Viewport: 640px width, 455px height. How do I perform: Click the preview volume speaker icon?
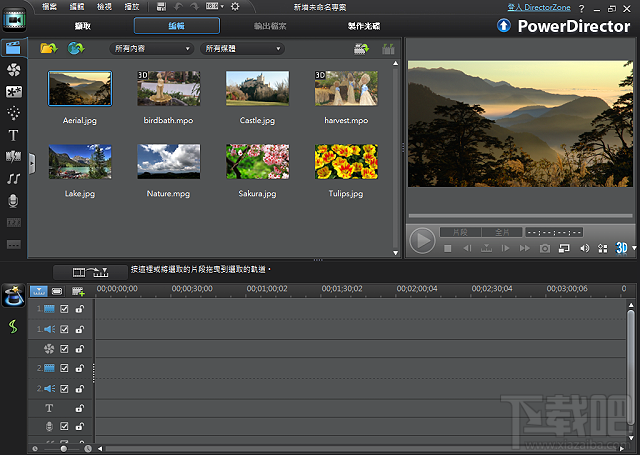[x=586, y=247]
